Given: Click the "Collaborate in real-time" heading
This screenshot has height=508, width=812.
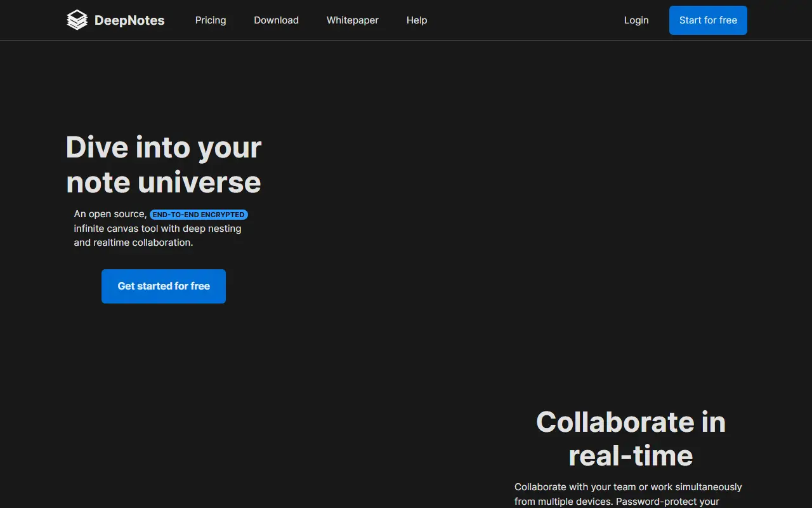Looking at the screenshot, I should (x=631, y=439).
